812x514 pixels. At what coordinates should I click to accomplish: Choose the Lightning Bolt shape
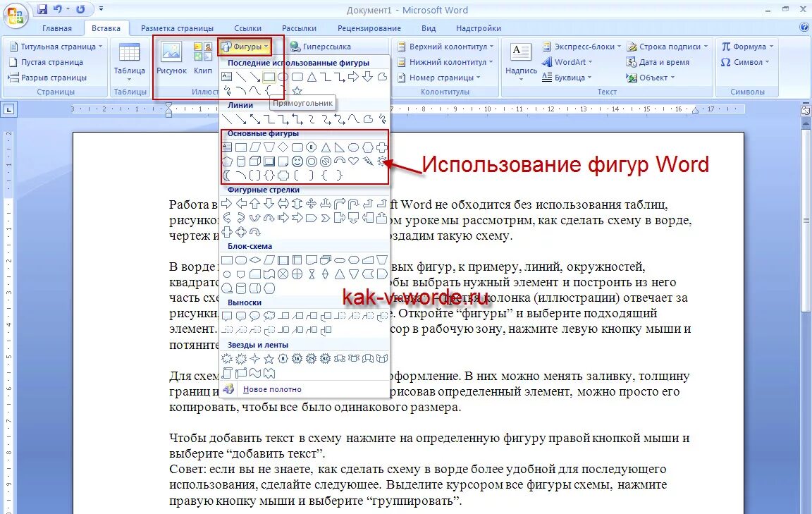[x=368, y=161]
